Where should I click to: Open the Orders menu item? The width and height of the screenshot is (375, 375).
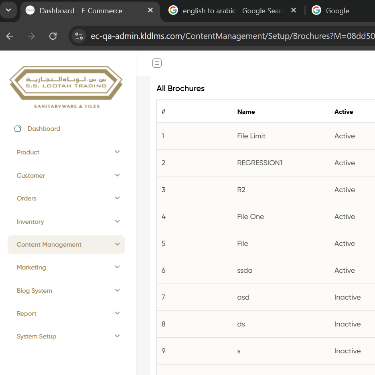click(26, 198)
